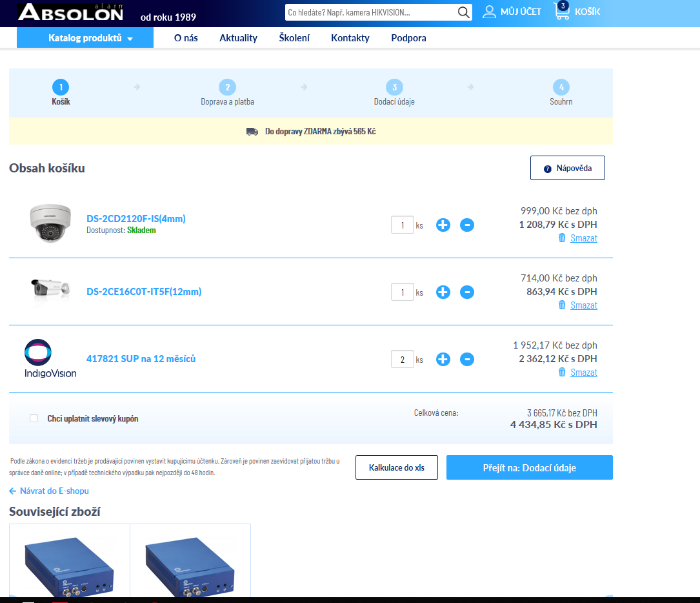Increase quantity of 417821 SUP item
Viewport: 700px width, 603px height.
coord(443,360)
